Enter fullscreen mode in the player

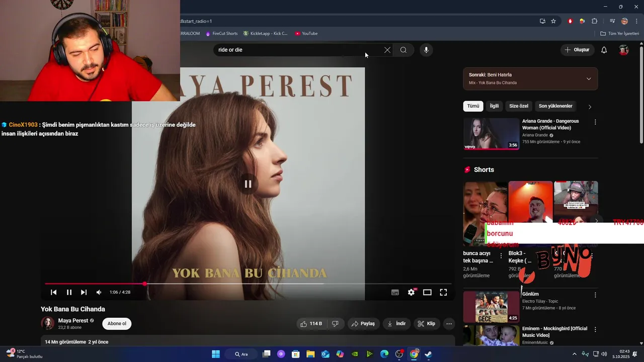pyautogui.click(x=443, y=292)
